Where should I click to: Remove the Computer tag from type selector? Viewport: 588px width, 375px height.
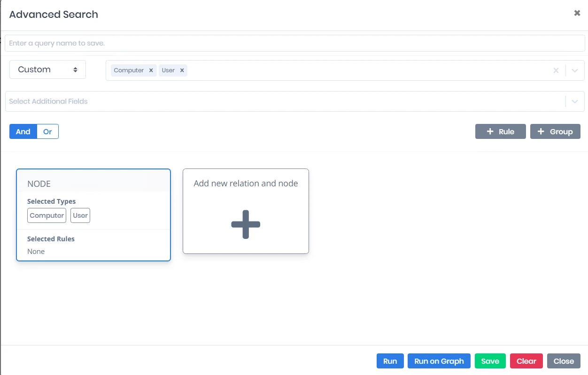151,70
